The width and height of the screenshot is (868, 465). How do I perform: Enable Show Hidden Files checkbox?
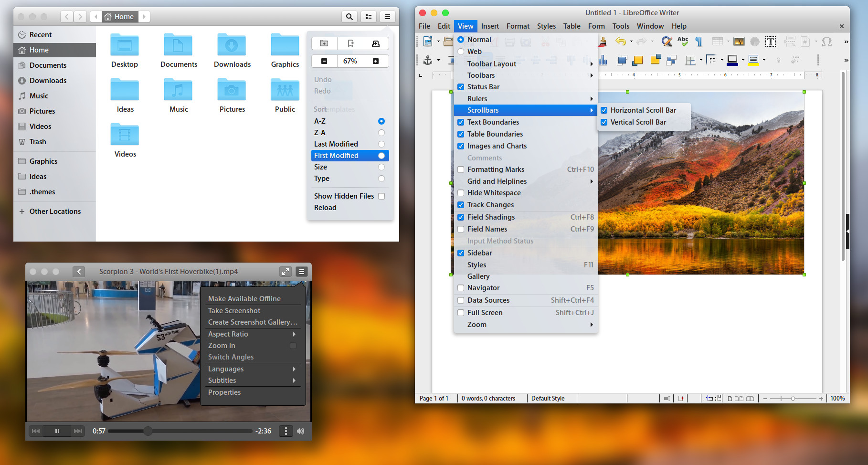[381, 196]
